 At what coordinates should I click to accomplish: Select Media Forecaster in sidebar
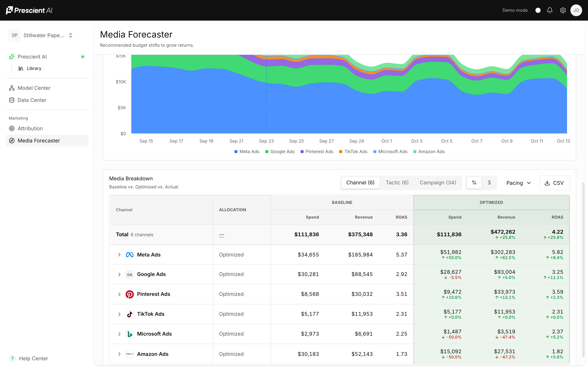tap(47, 140)
